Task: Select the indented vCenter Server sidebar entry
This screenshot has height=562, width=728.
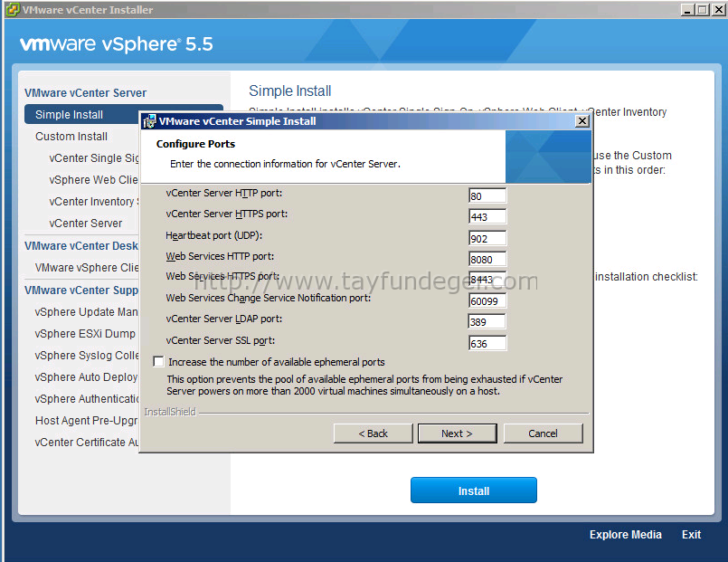Action: pyautogui.click(x=86, y=224)
